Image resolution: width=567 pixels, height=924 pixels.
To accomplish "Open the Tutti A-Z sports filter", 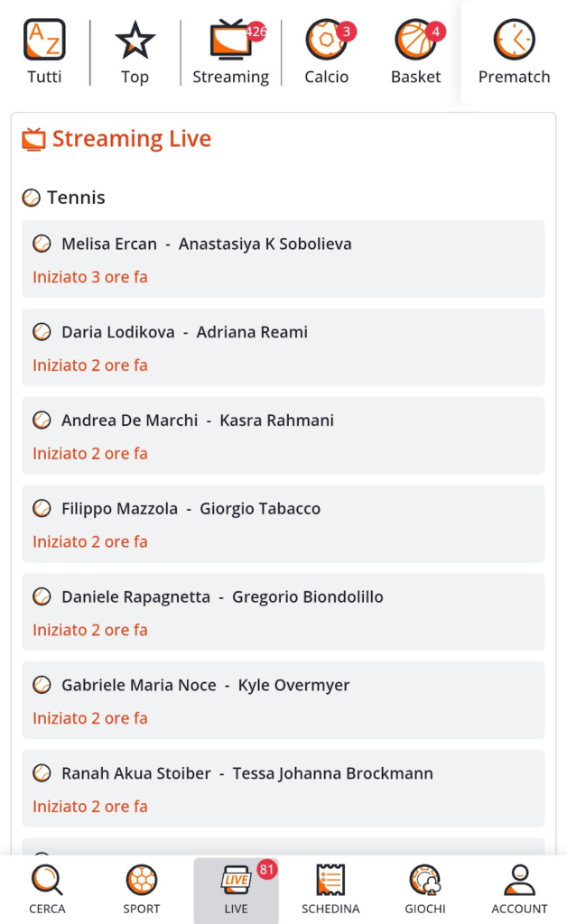I will click(x=44, y=52).
